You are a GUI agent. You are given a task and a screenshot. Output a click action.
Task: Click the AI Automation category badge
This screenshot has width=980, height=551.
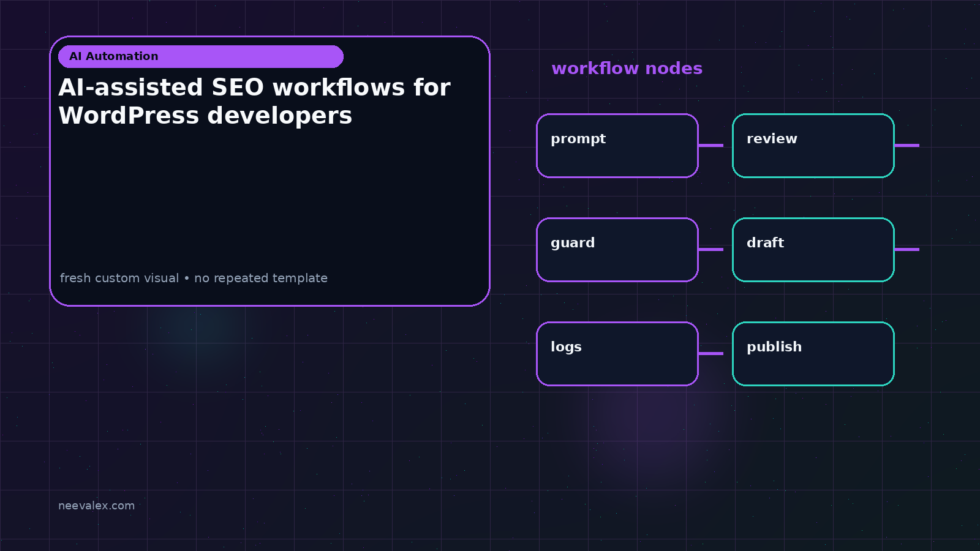[x=201, y=56]
